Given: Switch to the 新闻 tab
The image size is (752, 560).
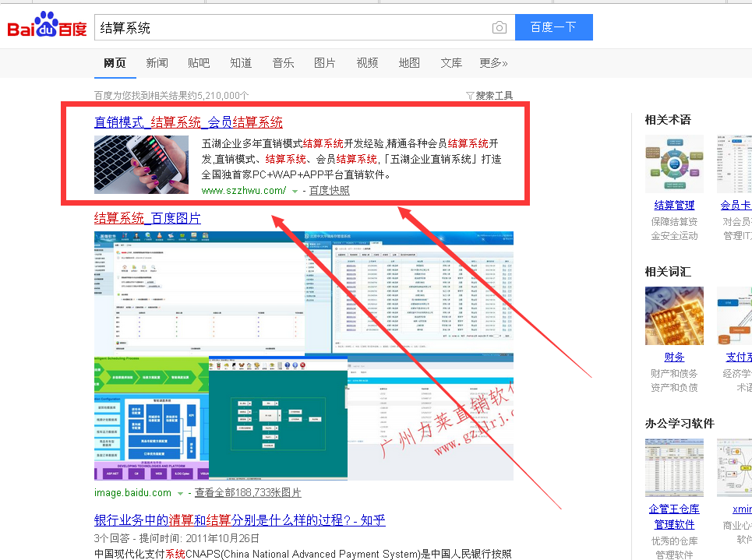Looking at the screenshot, I should (157, 63).
